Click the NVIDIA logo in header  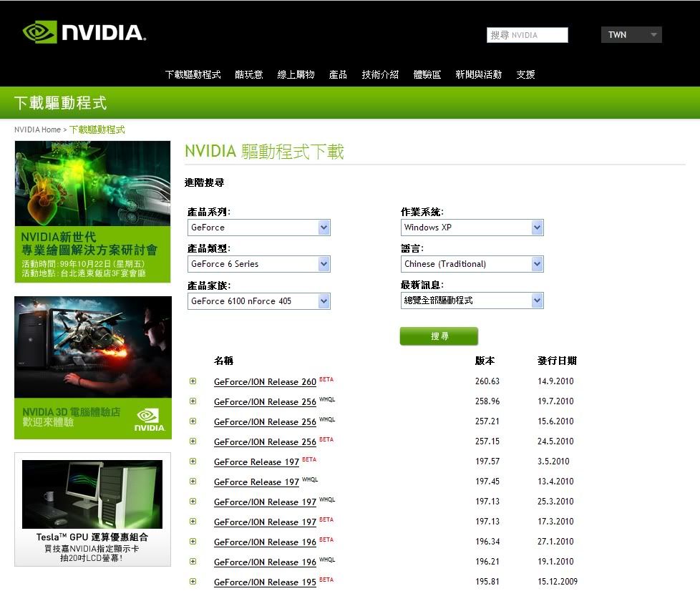point(84,32)
